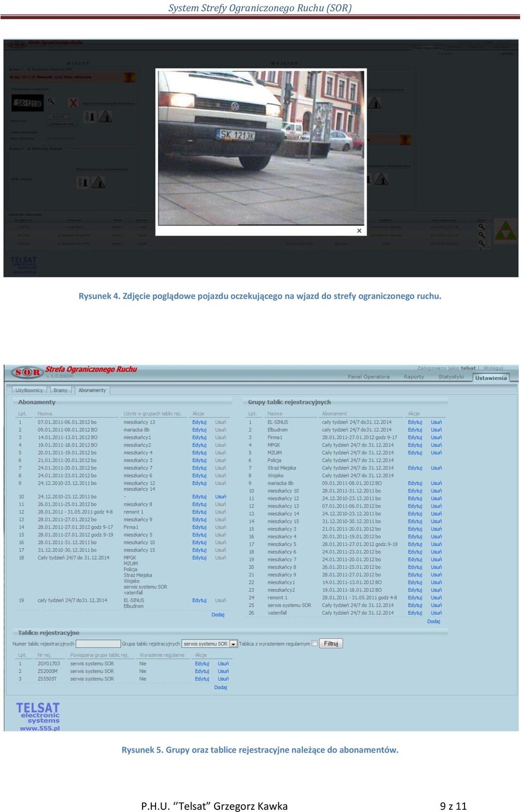Click the first row's magnifier in the recent readings list
The image size is (524, 812).
[x=481, y=227]
